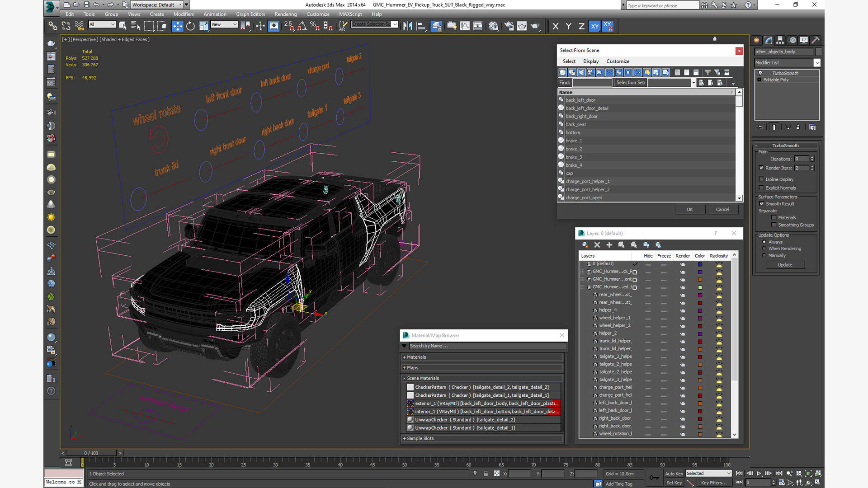Expand the Sample Slots rollout

coord(482,438)
